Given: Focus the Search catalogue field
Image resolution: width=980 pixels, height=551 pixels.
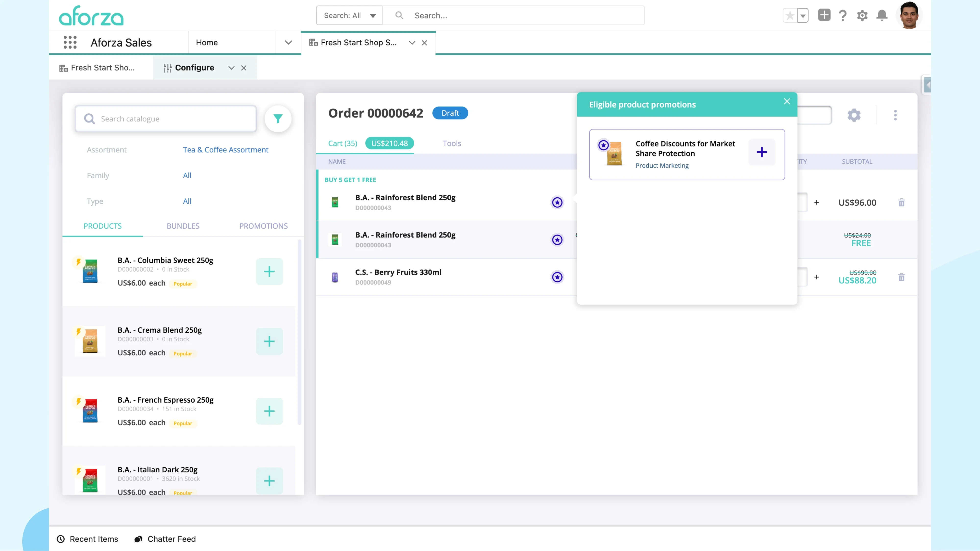Looking at the screenshot, I should tap(165, 119).
